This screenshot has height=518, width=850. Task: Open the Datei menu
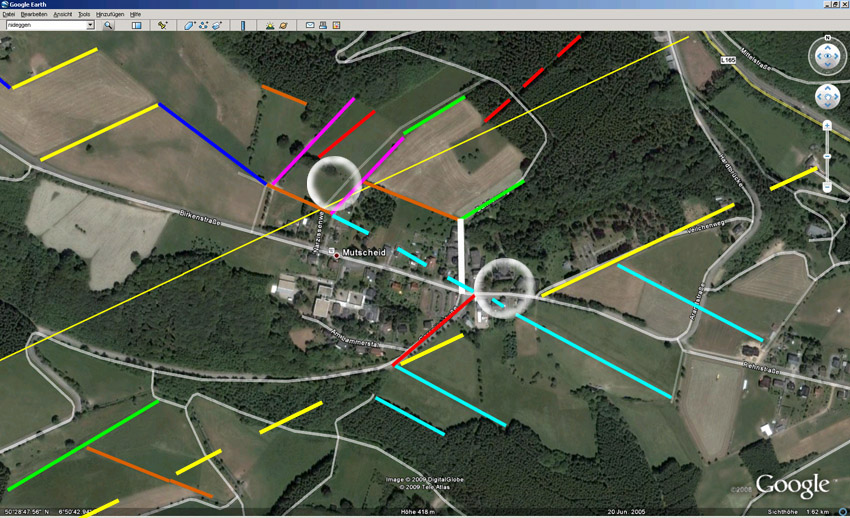point(9,14)
